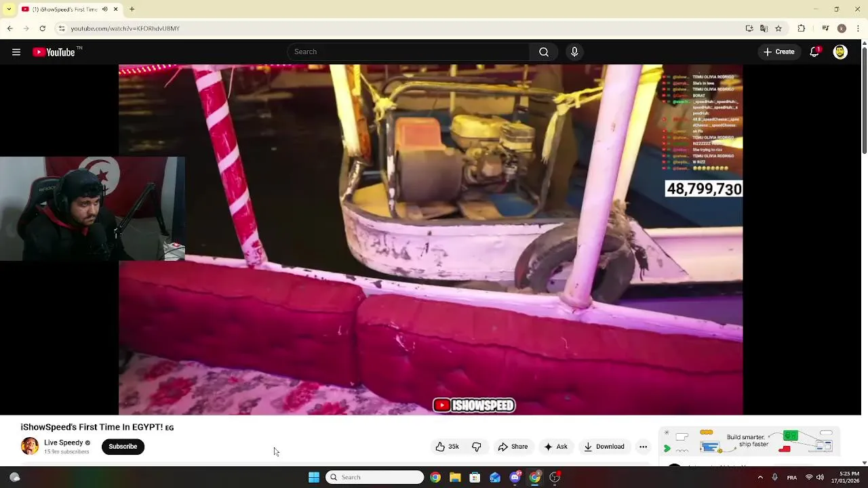Click the Share button

pyautogui.click(x=513, y=447)
